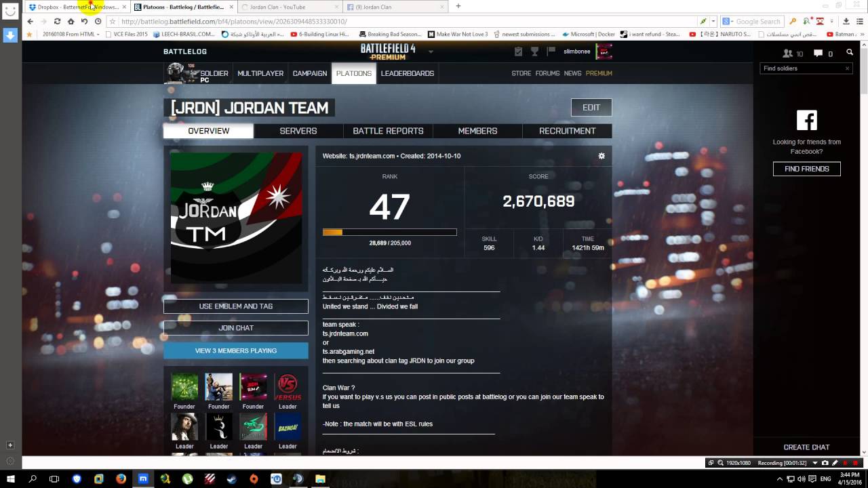
Task: Open the Windows Start button
Action: (x=11, y=479)
